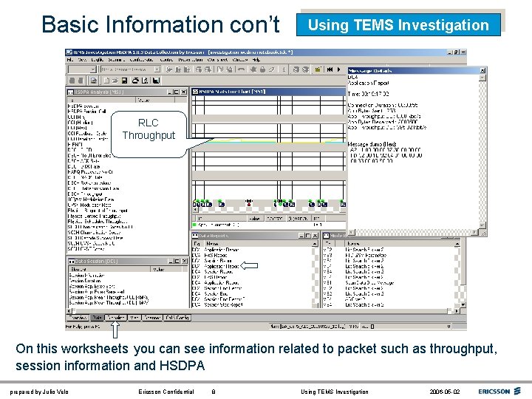
Task: Open the Configuration menu
Action: 141,60
